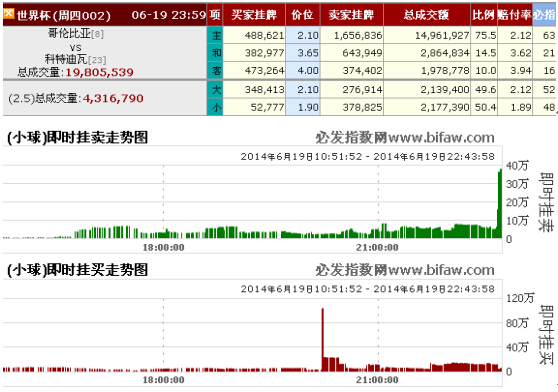Screen dimensions: 558x392
Task: Click away payout rate 3.94
Action: tap(521, 71)
